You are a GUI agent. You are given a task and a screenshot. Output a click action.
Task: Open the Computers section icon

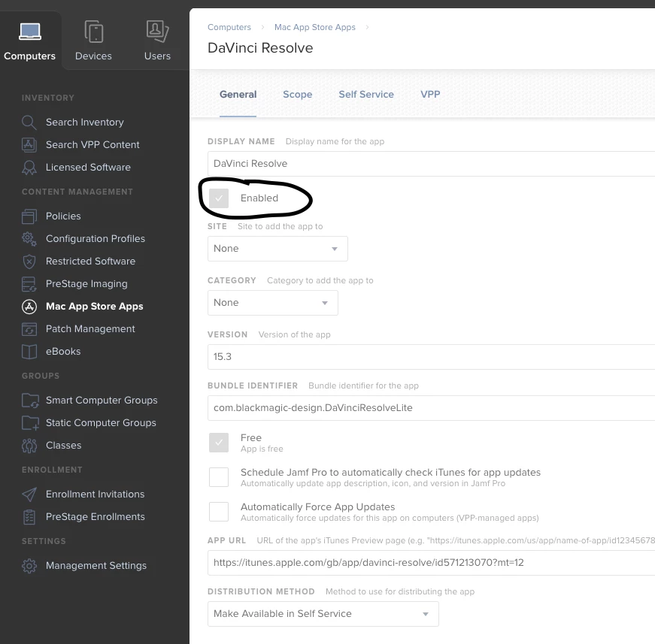(29, 32)
